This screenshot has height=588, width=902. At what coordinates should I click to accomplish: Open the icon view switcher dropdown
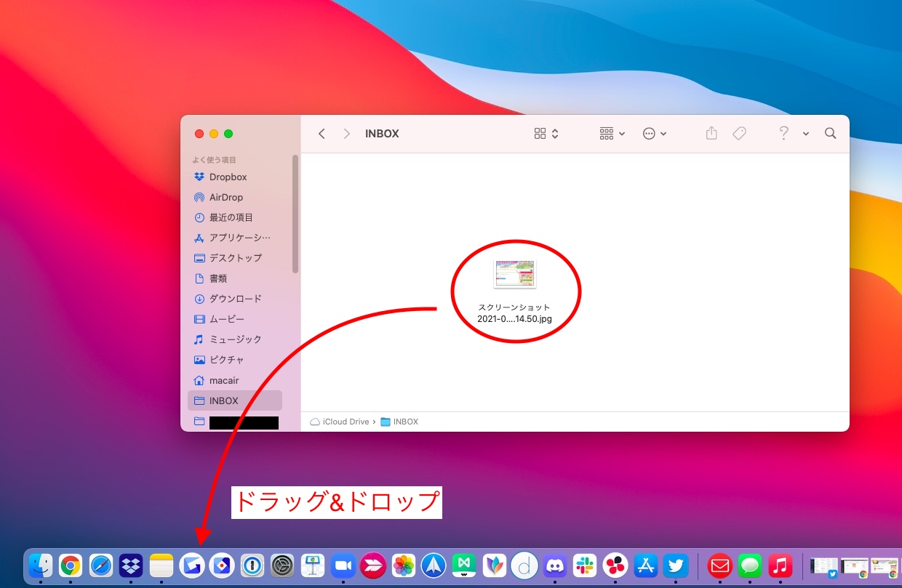pos(546,134)
